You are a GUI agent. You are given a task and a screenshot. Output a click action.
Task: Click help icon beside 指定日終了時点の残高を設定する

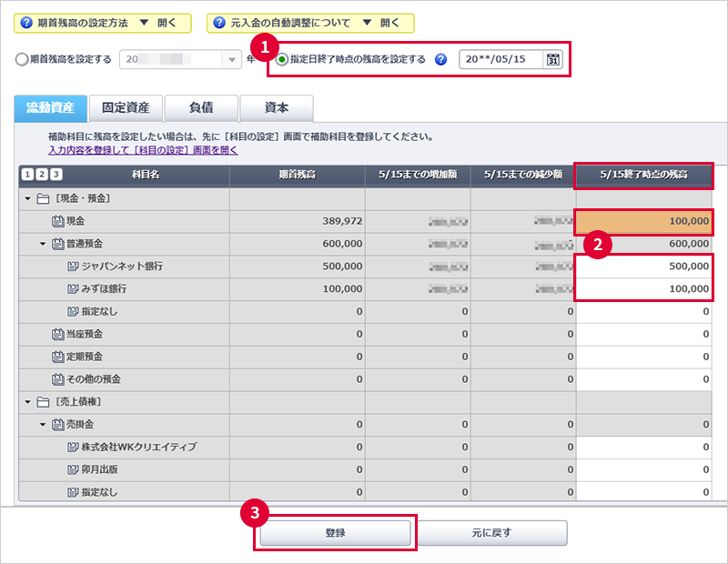tap(440, 60)
